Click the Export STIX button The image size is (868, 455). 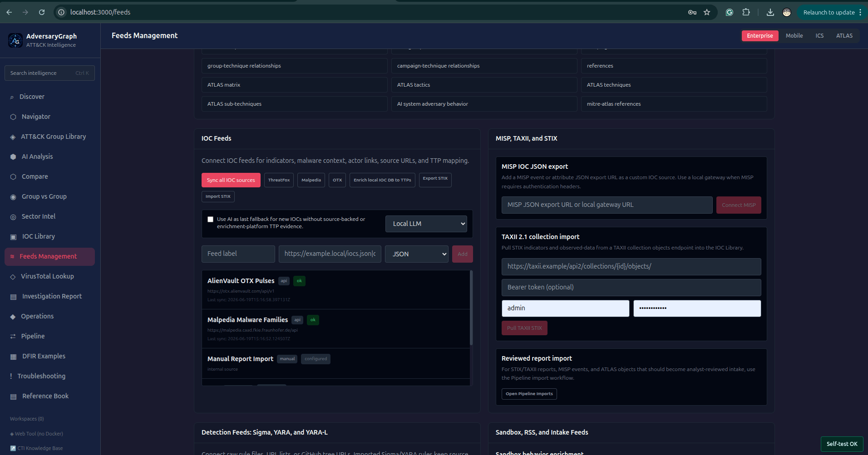click(435, 180)
